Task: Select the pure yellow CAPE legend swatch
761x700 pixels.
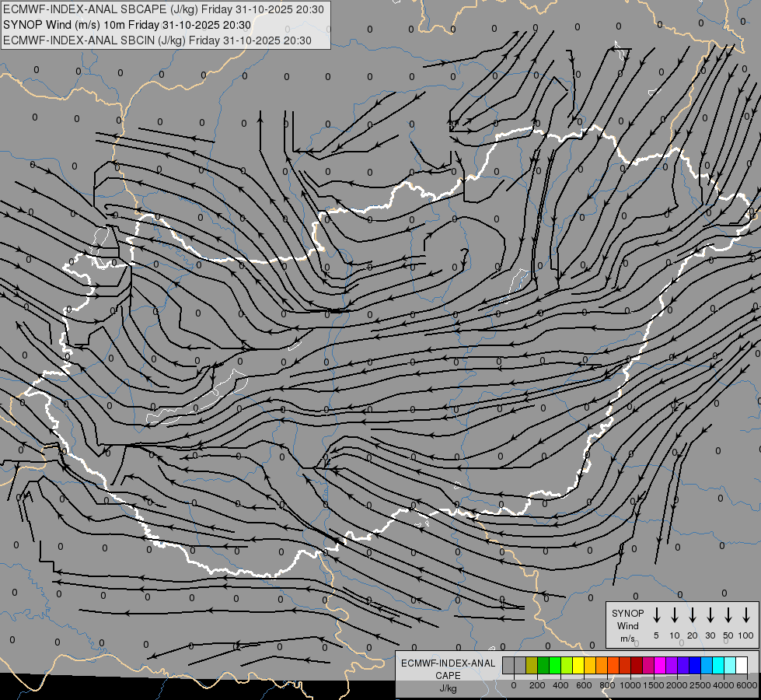Action: [578, 665]
